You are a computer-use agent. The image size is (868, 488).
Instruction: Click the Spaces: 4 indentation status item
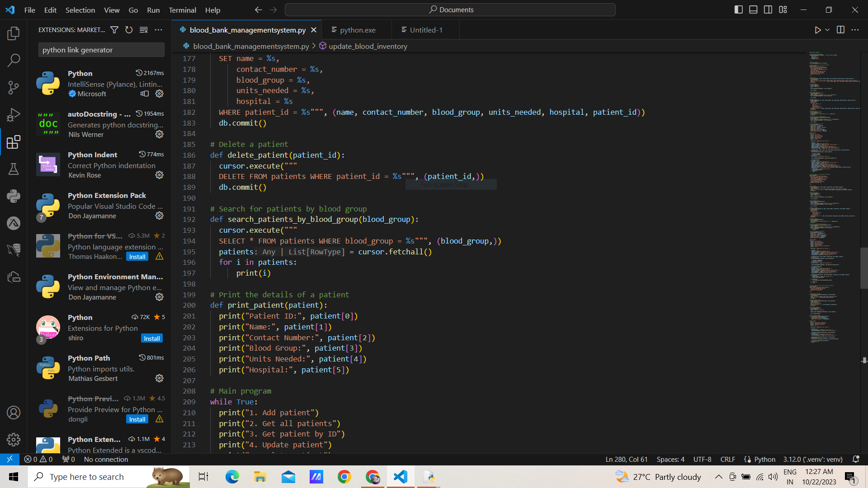tap(670, 459)
